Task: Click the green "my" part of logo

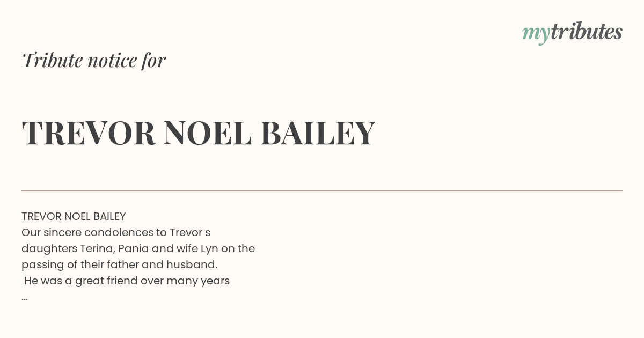Action: tap(536, 34)
